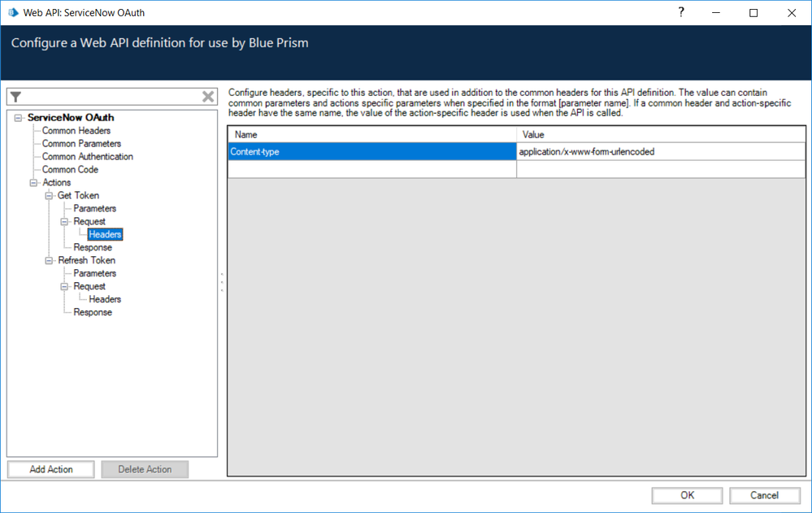Click the help question mark button
The image size is (812, 513).
tap(681, 12)
